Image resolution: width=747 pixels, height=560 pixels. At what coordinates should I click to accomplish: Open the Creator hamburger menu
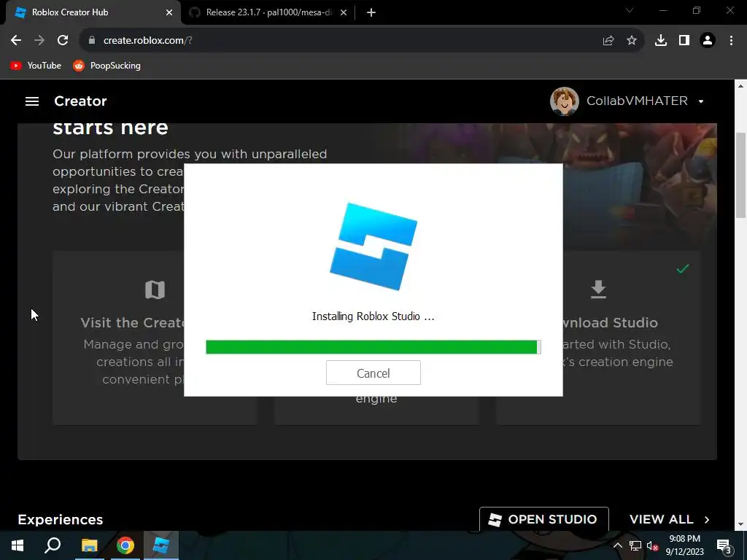point(32,101)
